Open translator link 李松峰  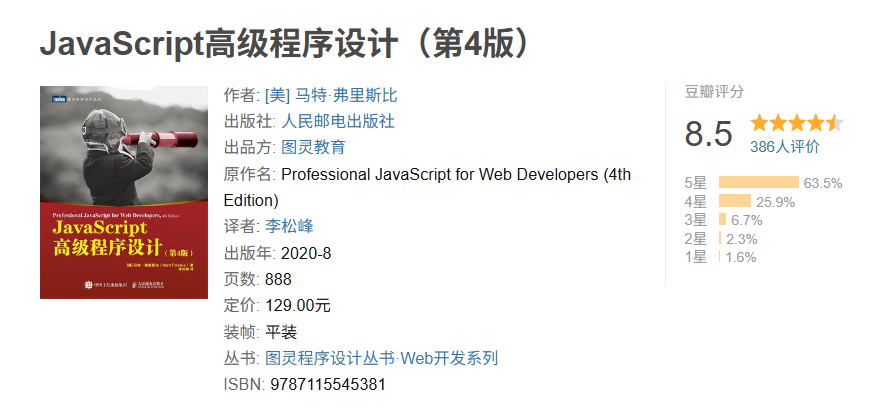point(289,227)
